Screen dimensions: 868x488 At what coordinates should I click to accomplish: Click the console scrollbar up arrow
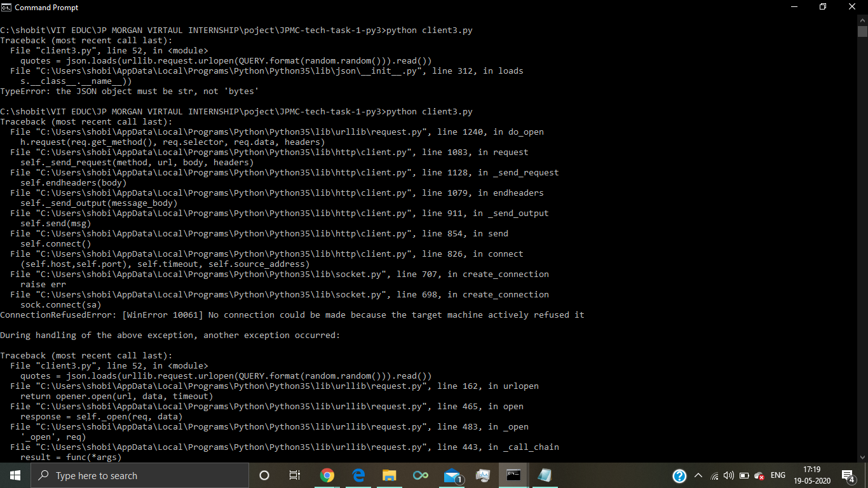coord(862,21)
